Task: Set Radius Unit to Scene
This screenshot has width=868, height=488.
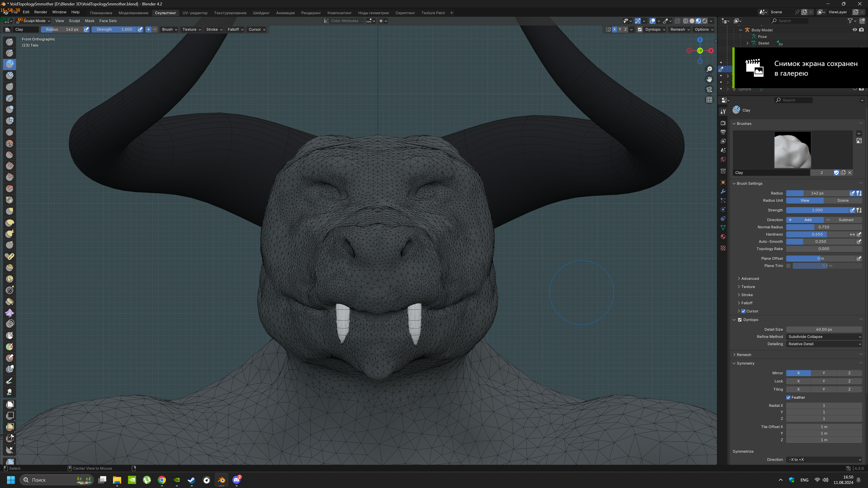Action: pyautogui.click(x=843, y=200)
